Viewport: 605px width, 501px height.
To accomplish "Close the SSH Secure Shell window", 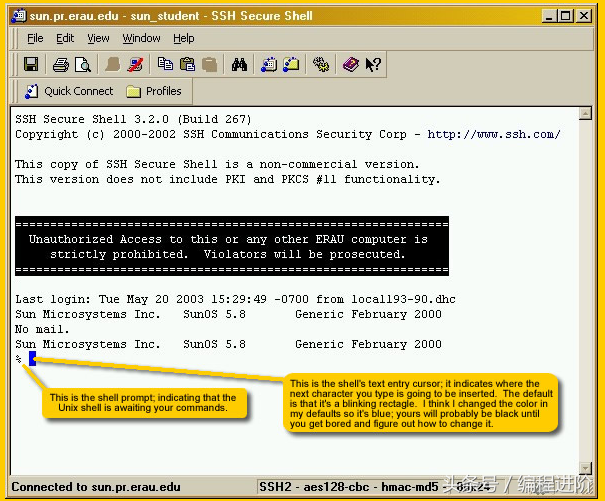I will point(584,16).
